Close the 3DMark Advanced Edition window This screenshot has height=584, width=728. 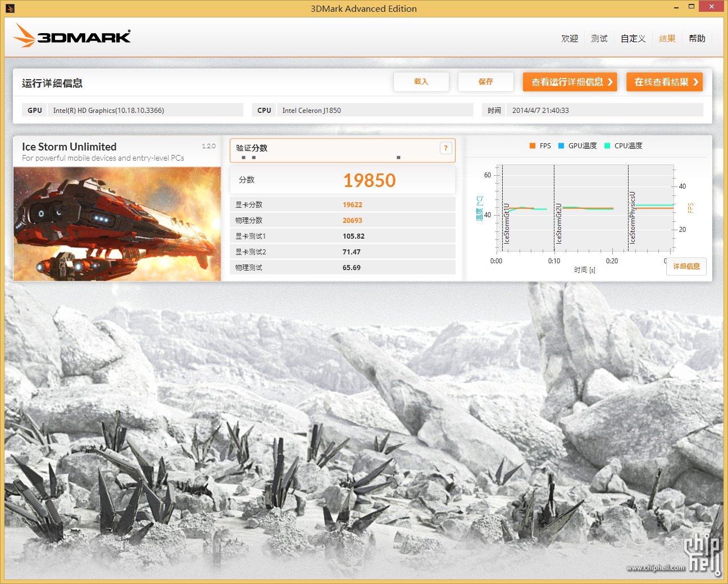[x=712, y=7]
